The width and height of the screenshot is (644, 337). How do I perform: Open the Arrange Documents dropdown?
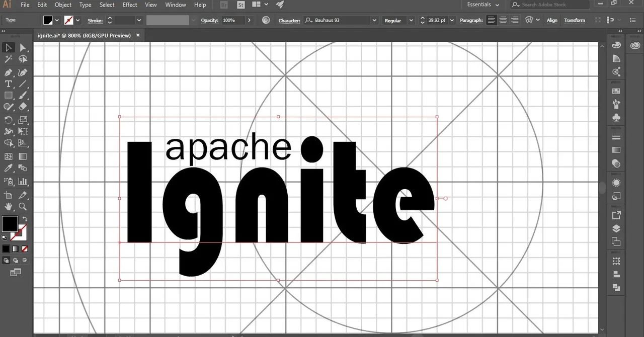[x=260, y=5]
